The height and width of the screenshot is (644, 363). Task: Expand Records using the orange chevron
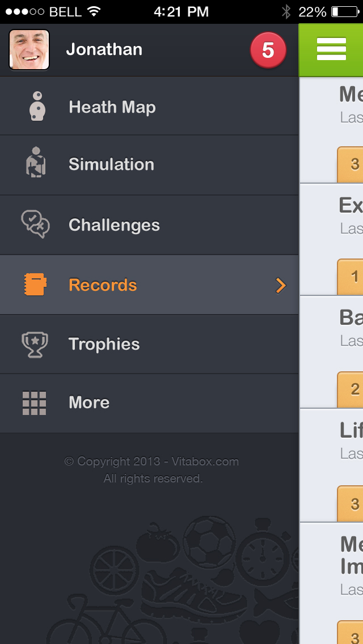[x=280, y=285]
